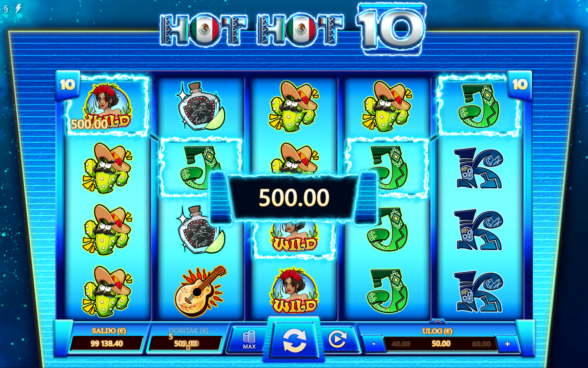This screenshot has width=588, height=368.
Task: Dismiss the 500.00 win banner
Action: click(x=294, y=197)
